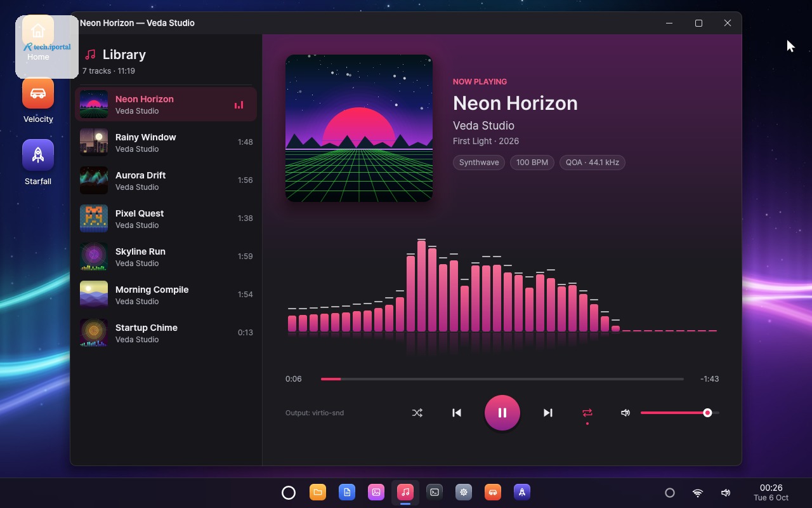Click the Rainy Window thumbnail
The image size is (812, 508).
[94, 142]
